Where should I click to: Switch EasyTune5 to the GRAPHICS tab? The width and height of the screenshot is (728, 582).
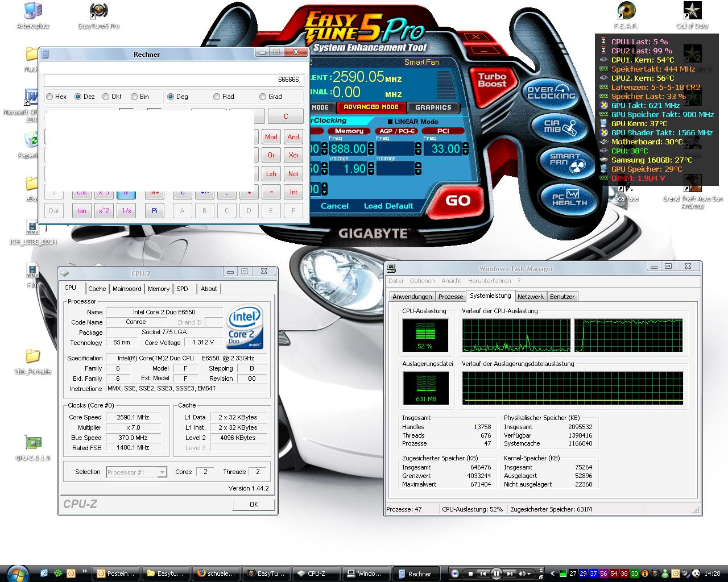433,107
